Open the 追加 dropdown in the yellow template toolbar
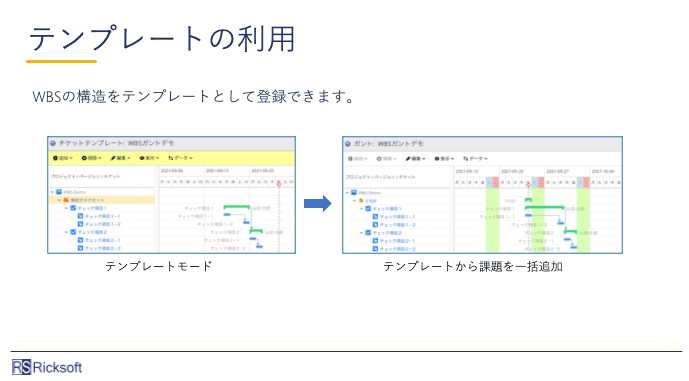689x381 pixels. point(63,158)
